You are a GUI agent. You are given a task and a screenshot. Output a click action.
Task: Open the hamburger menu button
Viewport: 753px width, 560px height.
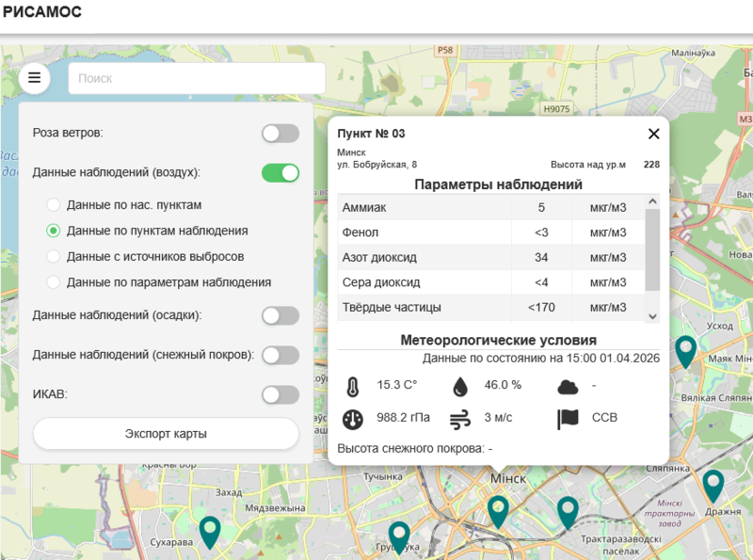pyautogui.click(x=35, y=77)
